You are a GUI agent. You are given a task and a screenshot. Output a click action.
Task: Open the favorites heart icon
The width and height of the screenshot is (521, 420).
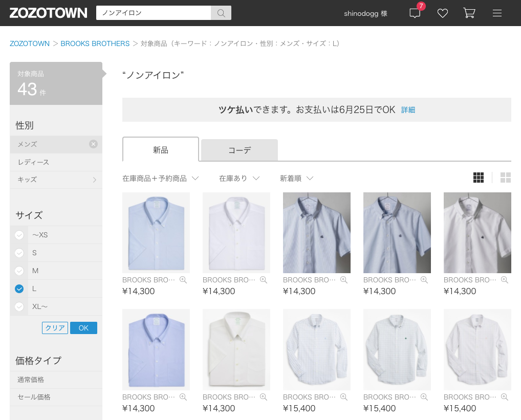coord(443,13)
